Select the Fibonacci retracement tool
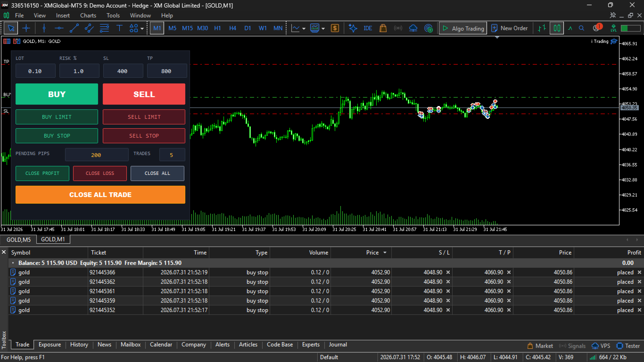This screenshot has height=362, width=644. pos(104,28)
